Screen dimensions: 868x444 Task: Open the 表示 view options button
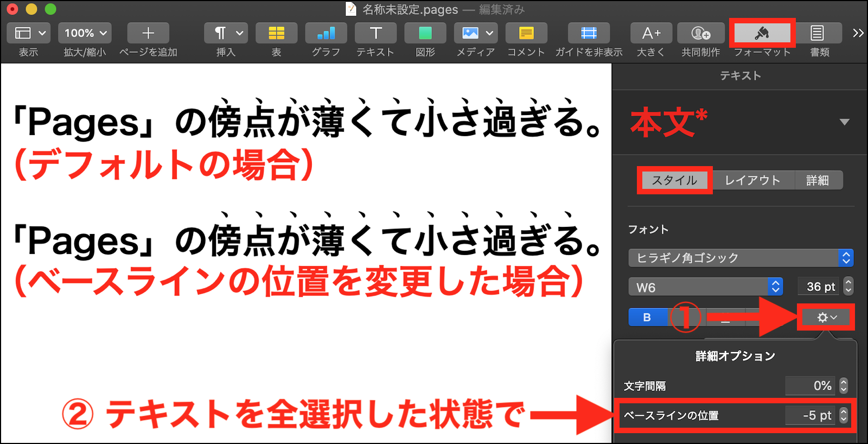29,33
